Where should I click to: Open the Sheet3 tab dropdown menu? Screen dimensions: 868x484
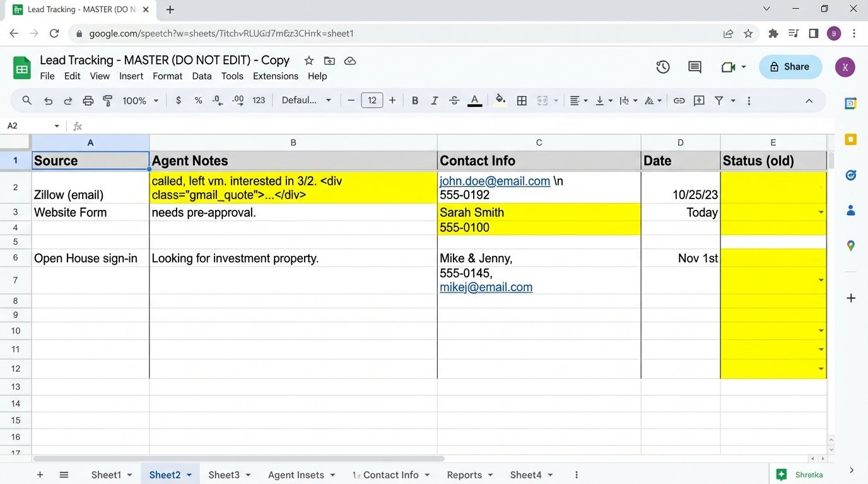pos(247,475)
